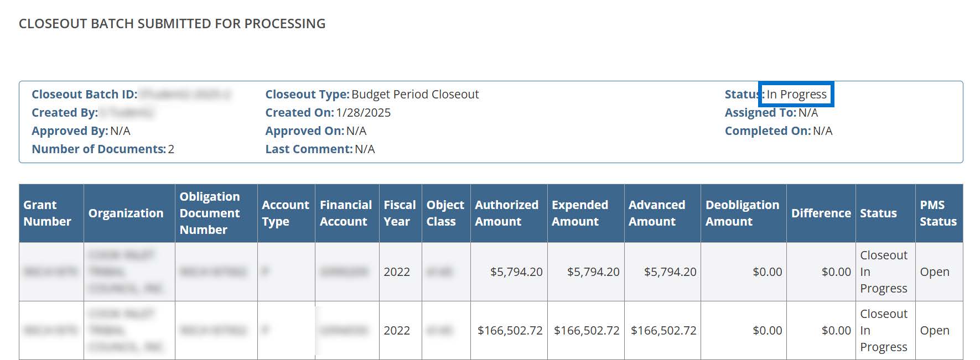Click the Grant Number column header
The height and width of the screenshot is (360, 980).
pos(47,213)
